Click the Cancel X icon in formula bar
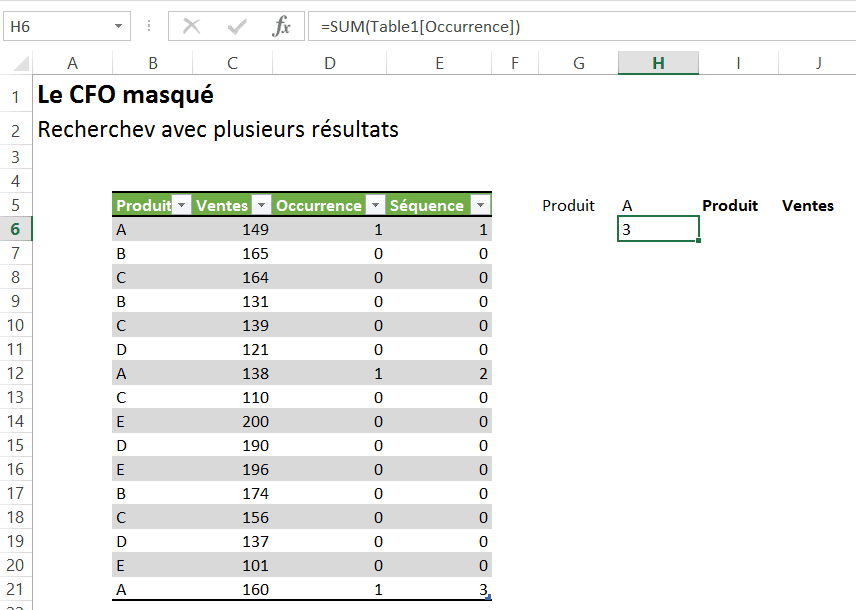 [192, 27]
